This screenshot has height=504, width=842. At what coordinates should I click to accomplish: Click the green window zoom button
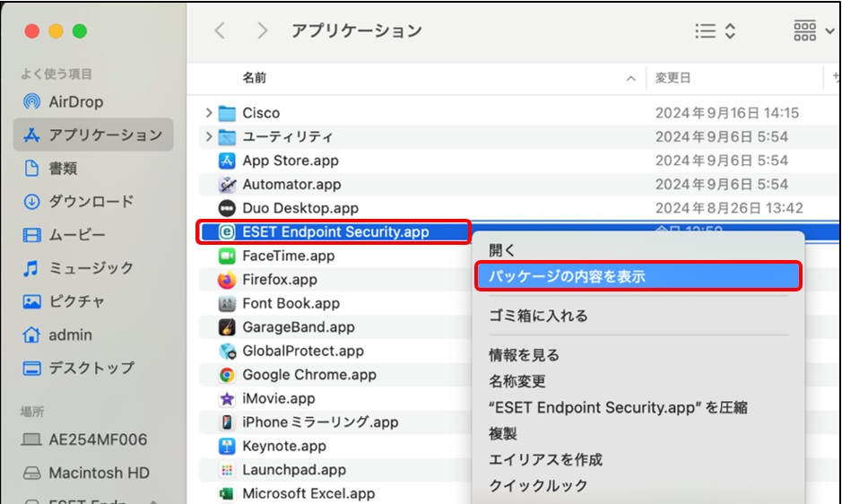(x=80, y=31)
